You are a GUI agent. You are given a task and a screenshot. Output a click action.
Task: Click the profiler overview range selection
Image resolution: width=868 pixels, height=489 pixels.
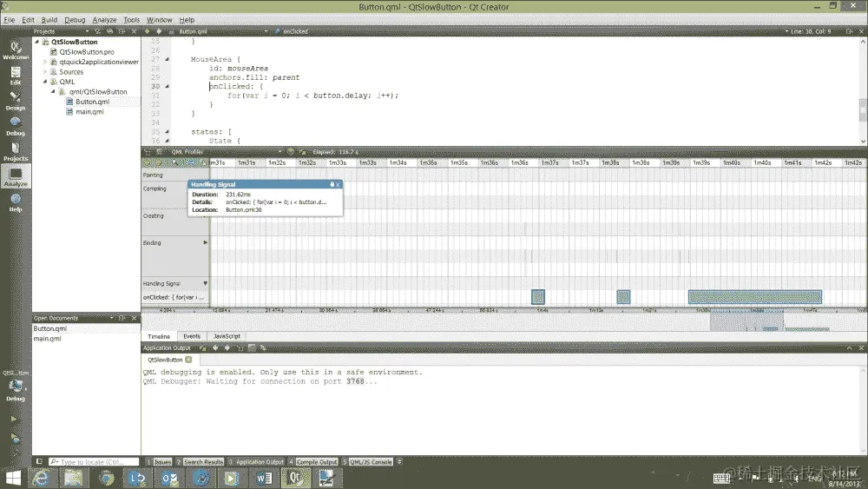coord(746,320)
